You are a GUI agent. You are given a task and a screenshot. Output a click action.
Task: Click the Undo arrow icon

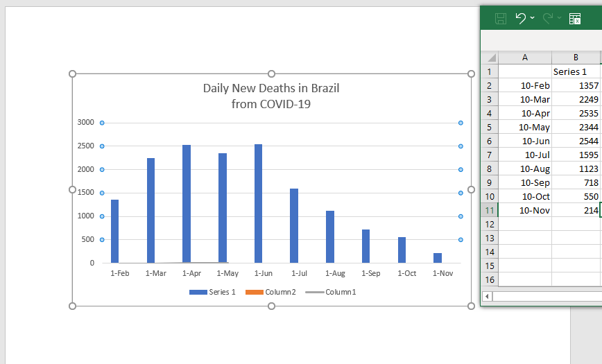[x=521, y=18]
